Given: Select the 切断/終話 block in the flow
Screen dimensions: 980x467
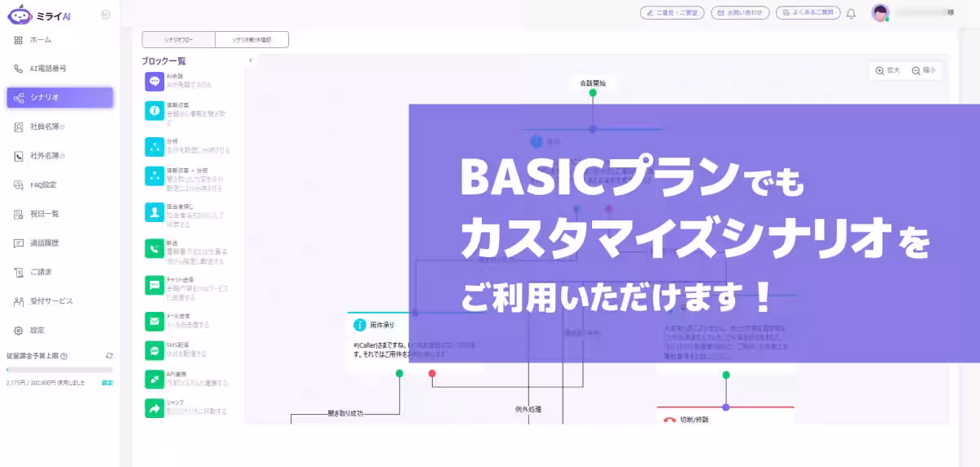Looking at the screenshot, I should pyautogui.click(x=725, y=416).
